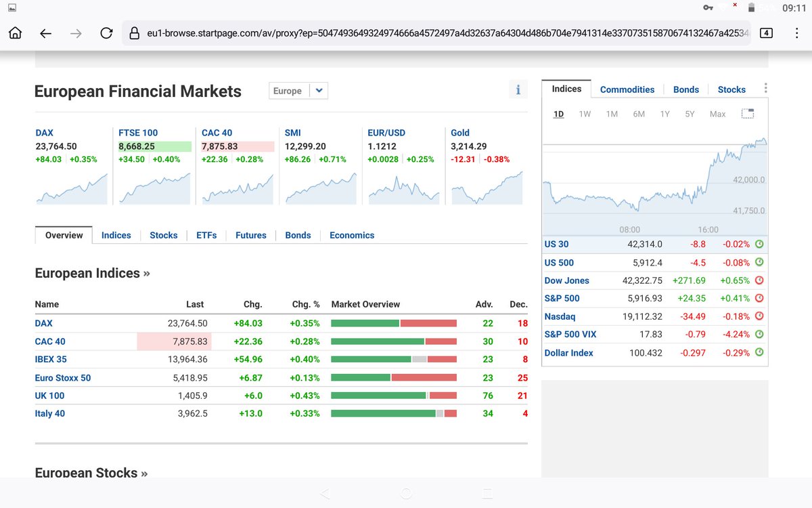Image resolution: width=812 pixels, height=508 pixels.
Task: Select the Bonds tab in right panel
Action: click(686, 89)
